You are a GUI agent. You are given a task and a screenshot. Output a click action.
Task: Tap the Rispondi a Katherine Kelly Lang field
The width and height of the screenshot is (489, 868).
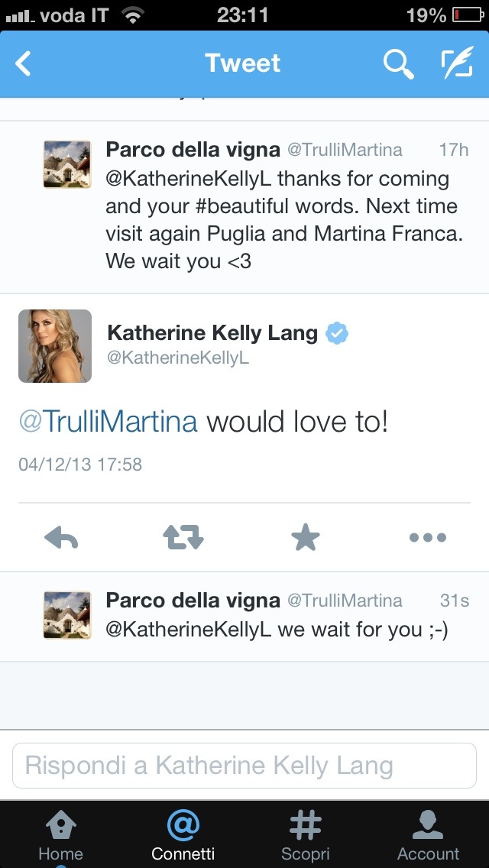[x=244, y=766]
